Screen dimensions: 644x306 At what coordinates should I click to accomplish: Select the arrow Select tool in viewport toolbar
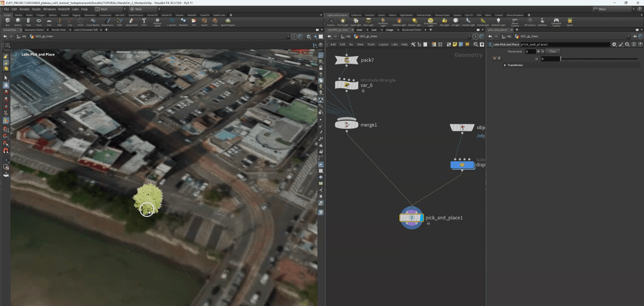6,78
